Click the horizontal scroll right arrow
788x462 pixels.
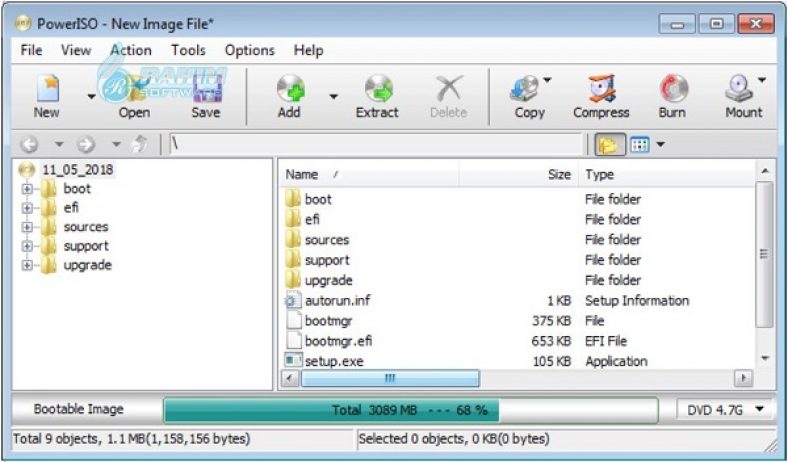pyautogui.click(x=744, y=379)
